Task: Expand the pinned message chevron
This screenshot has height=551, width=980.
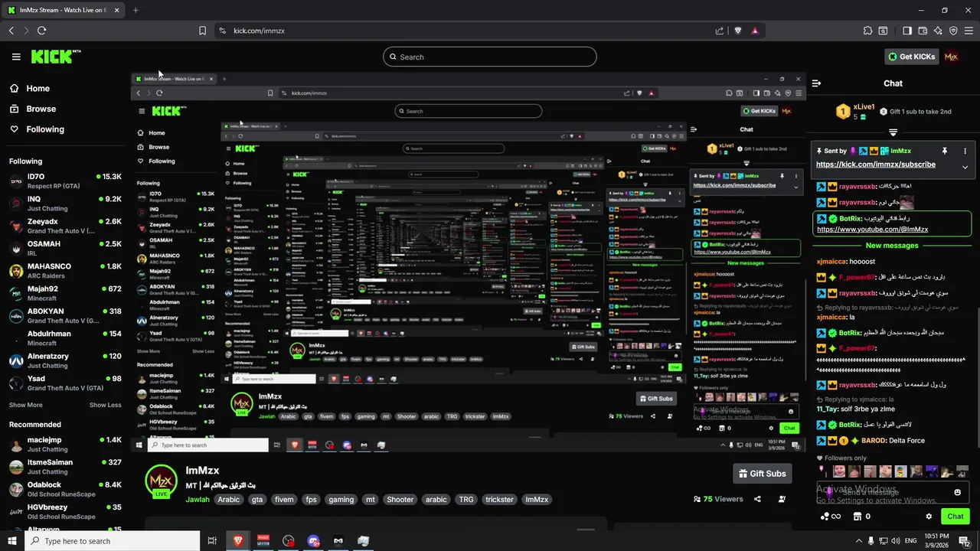Action: click(965, 167)
